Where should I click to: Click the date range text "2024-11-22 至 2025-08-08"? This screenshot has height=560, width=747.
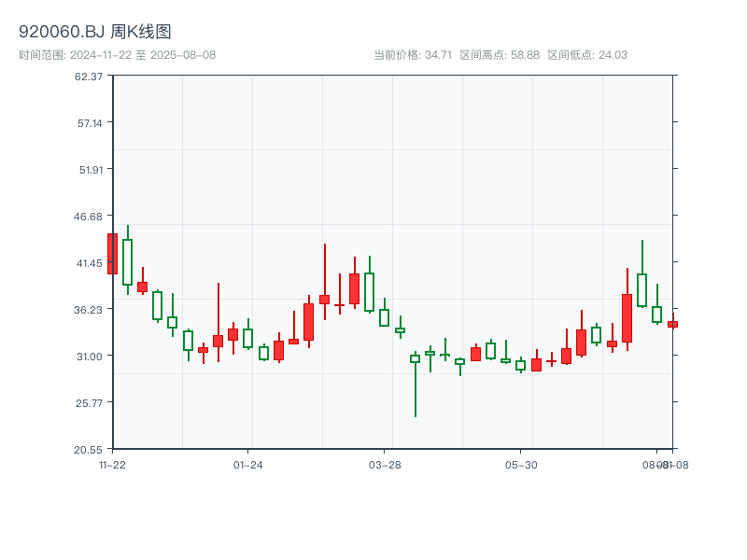pyautogui.click(x=143, y=55)
